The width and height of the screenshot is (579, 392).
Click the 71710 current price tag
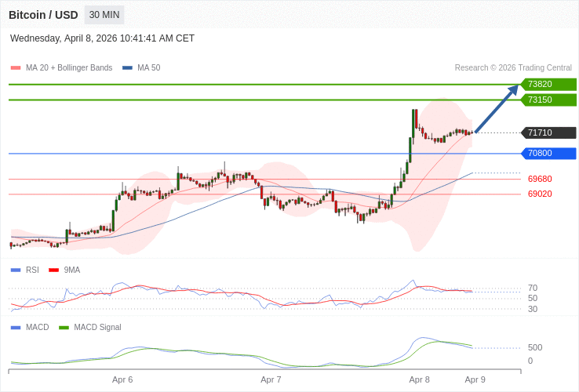click(548, 132)
